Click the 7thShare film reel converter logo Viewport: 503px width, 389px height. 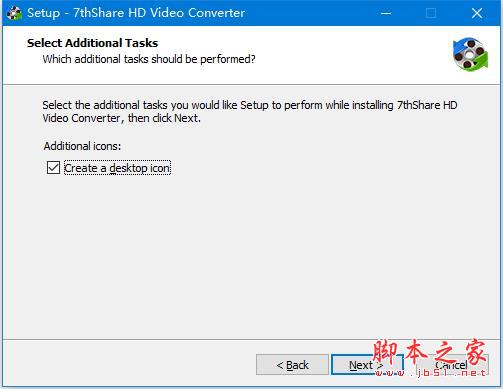pos(470,55)
